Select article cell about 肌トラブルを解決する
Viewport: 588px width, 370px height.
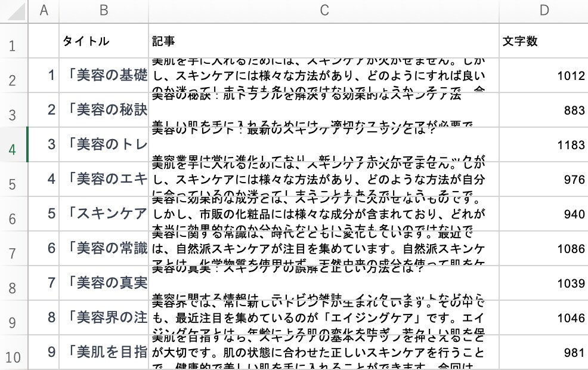click(324, 110)
